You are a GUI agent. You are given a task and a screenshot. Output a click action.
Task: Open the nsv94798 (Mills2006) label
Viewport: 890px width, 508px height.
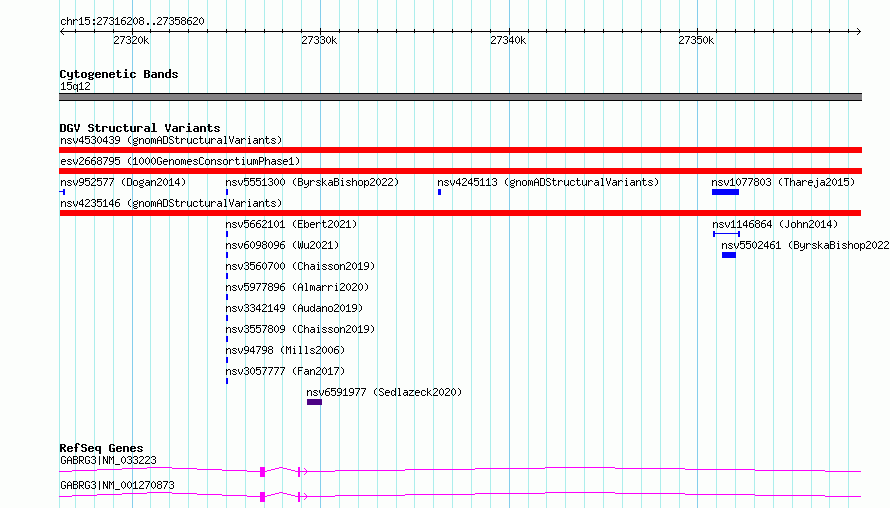[x=285, y=350]
